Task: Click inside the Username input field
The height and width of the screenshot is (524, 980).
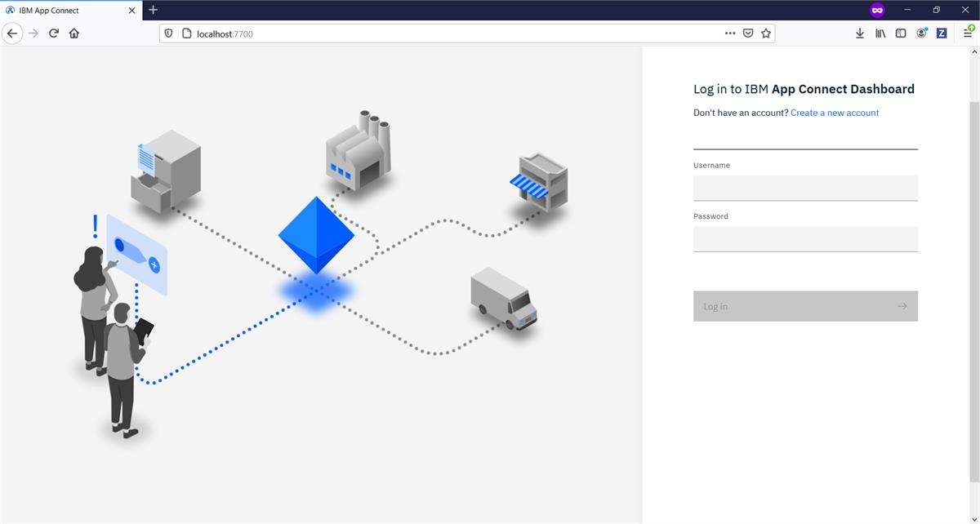Action: [804, 188]
